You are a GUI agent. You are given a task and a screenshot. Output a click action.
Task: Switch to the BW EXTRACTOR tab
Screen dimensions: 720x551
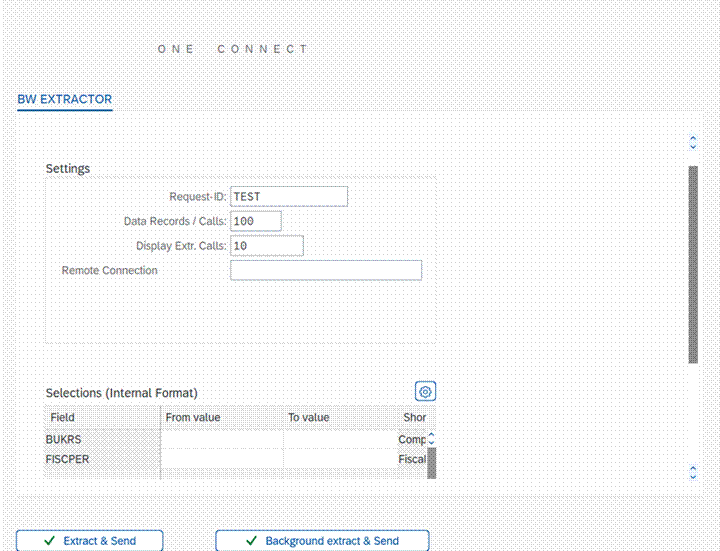65,100
